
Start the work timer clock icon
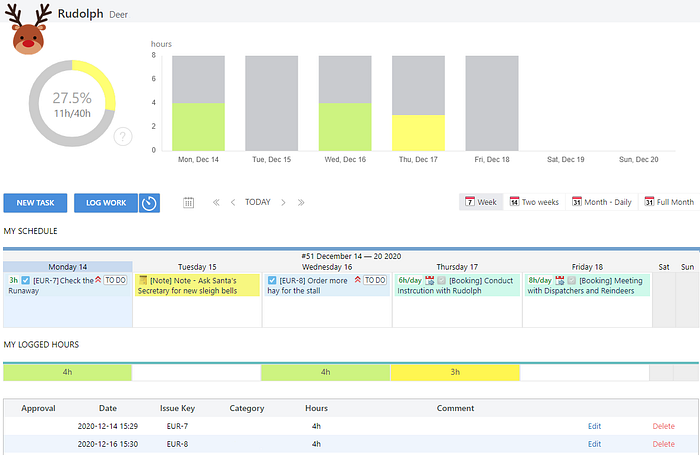tap(149, 203)
